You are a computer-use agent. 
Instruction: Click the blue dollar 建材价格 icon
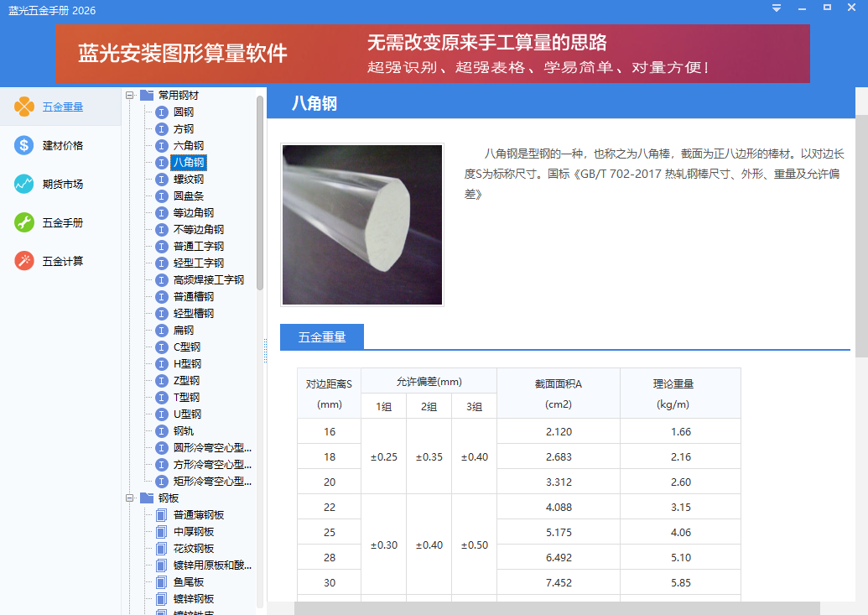[x=24, y=145]
